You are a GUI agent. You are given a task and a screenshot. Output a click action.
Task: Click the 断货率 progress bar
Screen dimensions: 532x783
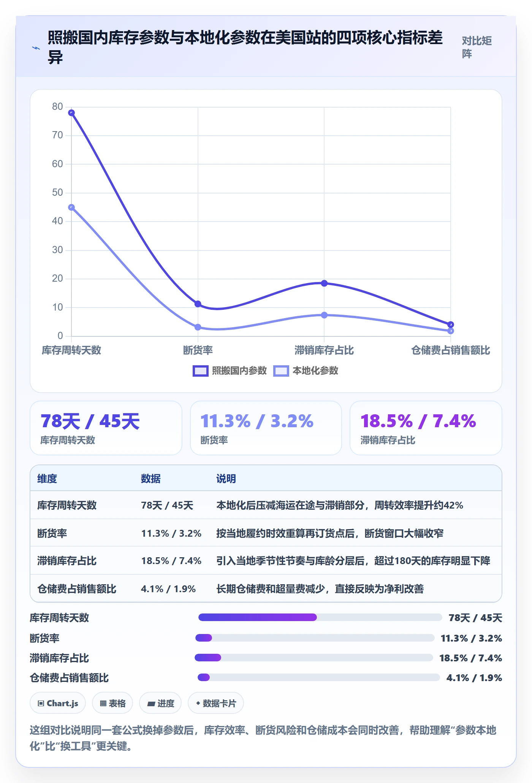pos(315,638)
